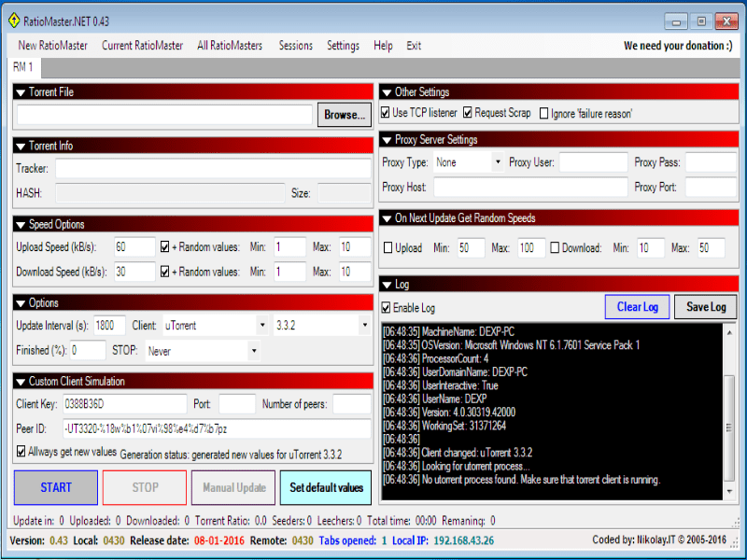Image resolution: width=747 pixels, height=560 pixels.
Task: Click the Upload Speed field showing 60
Action: [134, 246]
